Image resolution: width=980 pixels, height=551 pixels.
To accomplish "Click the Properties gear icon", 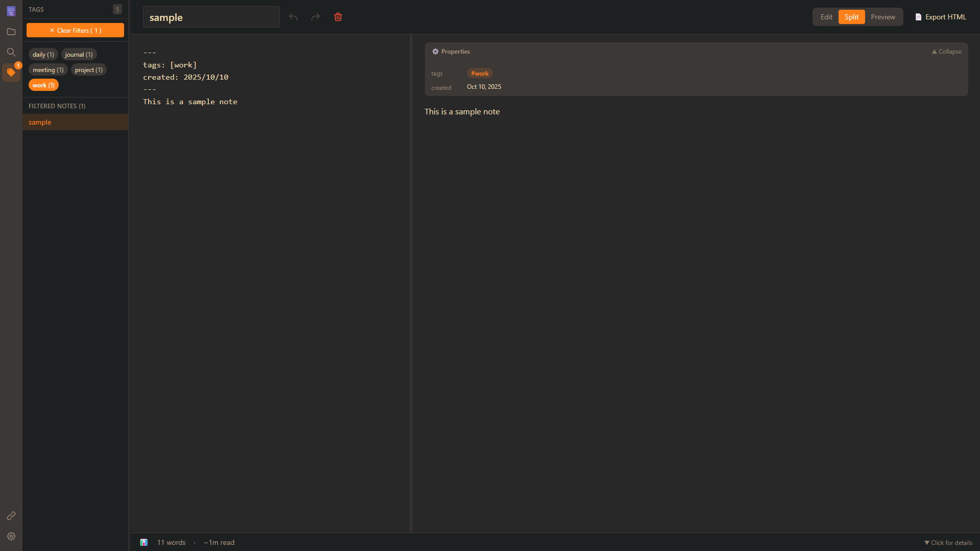I will click(435, 52).
